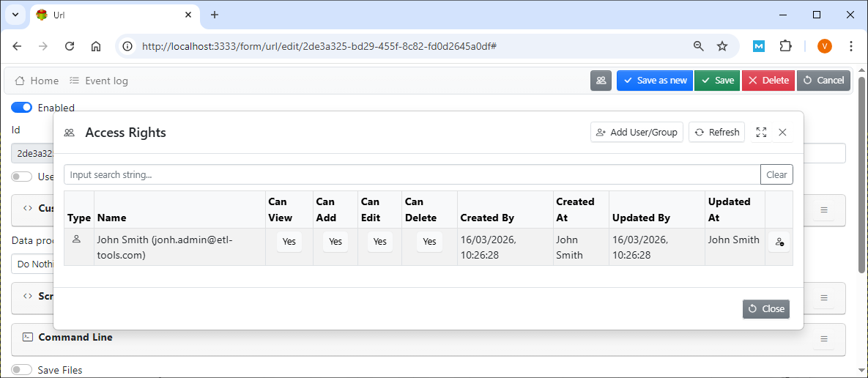Go to Home link

37,81
